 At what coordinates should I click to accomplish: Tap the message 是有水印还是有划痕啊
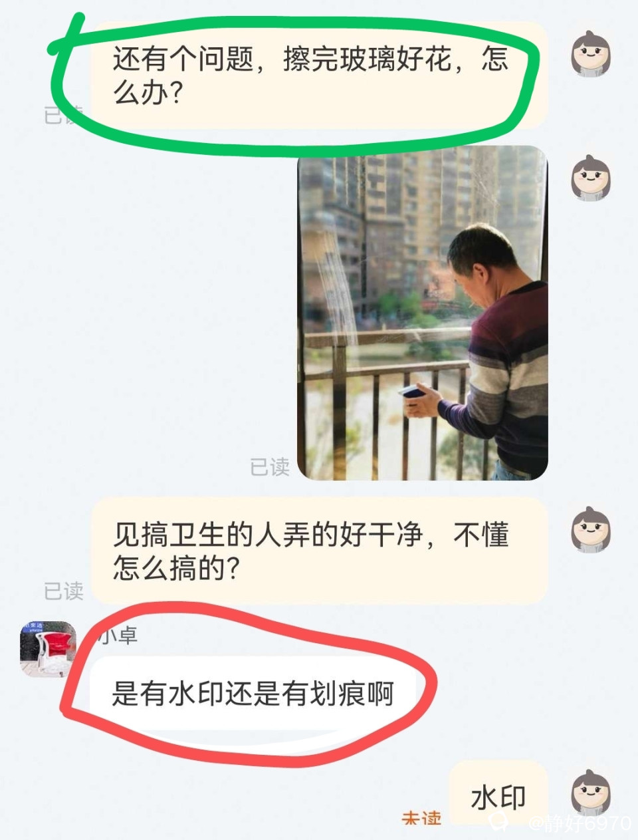253,694
